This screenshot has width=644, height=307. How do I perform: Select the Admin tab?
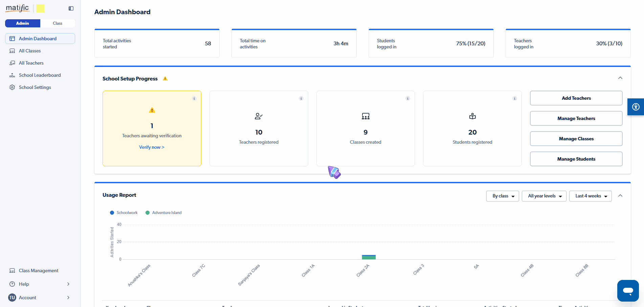[x=22, y=23]
